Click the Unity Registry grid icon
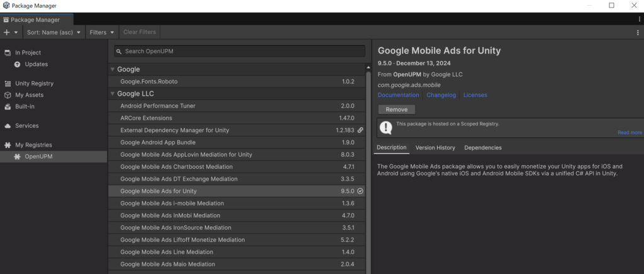644x274 pixels. click(x=8, y=84)
